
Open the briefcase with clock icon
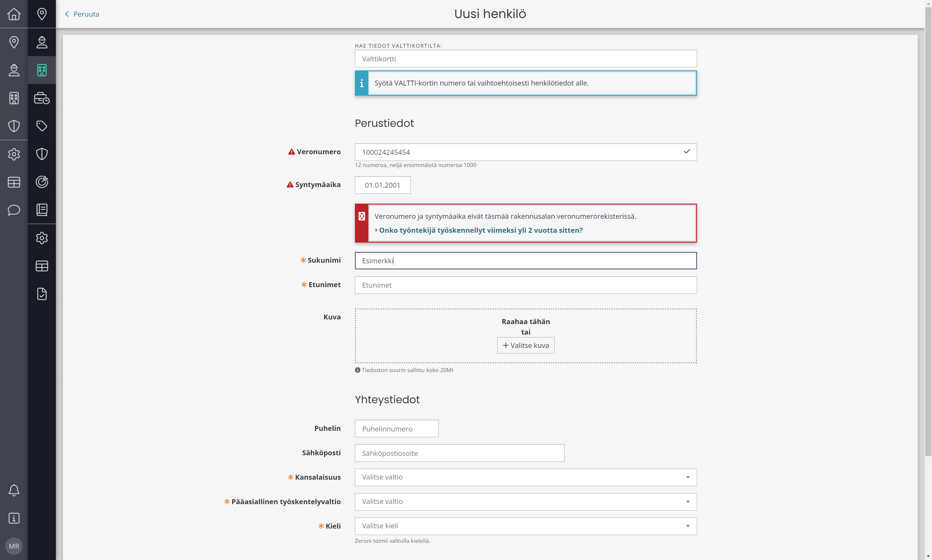tap(42, 98)
